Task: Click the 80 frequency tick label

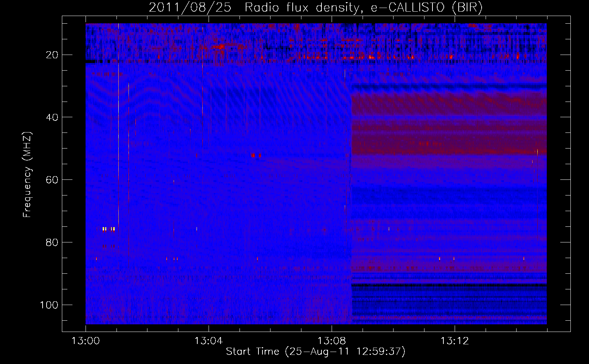Action: pyautogui.click(x=52, y=242)
